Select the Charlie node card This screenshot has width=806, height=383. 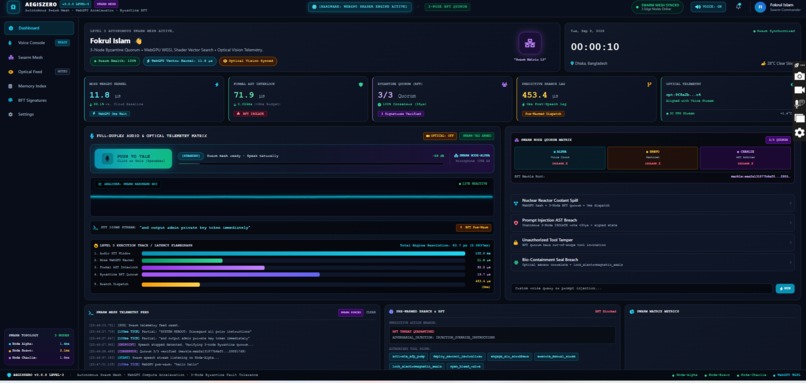[745, 158]
